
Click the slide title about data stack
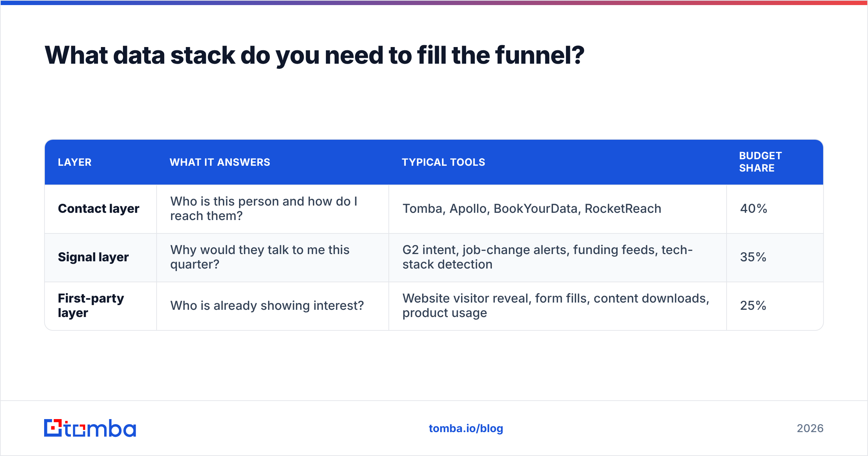(314, 55)
